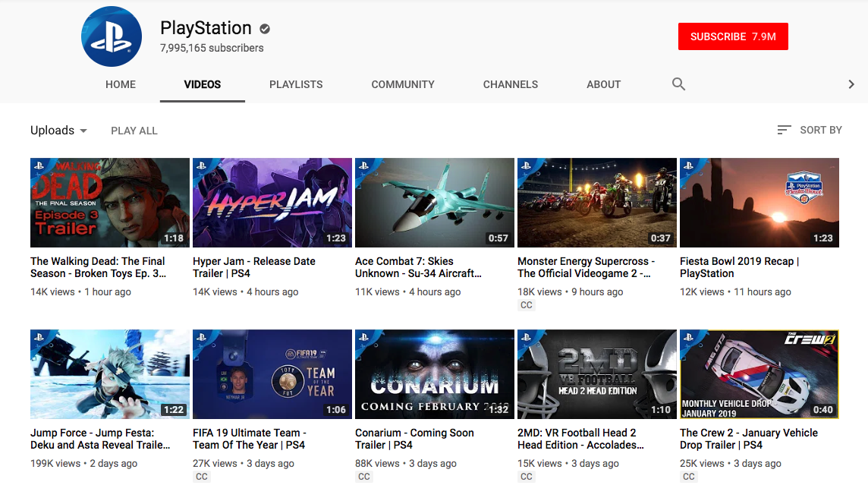Image resolution: width=868 pixels, height=498 pixels.
Task: Click '12K views • 11 hours ago' text
Action: point(736,292)
